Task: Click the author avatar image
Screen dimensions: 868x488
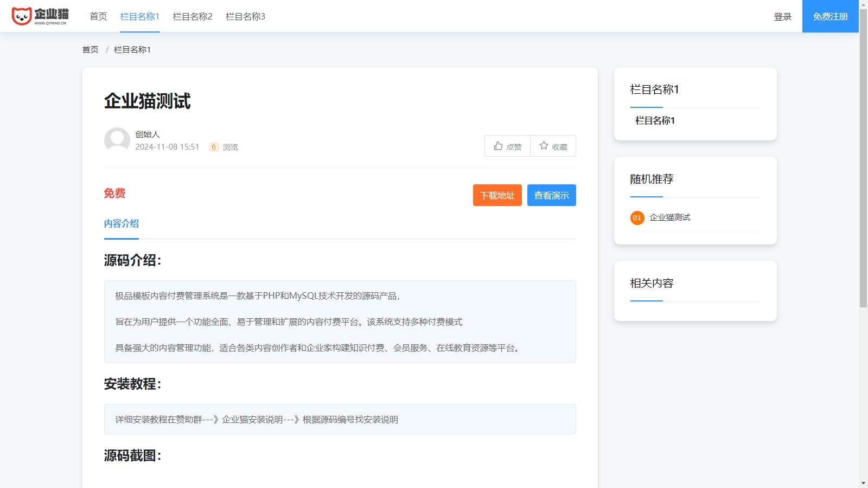Action: point(117,140)
